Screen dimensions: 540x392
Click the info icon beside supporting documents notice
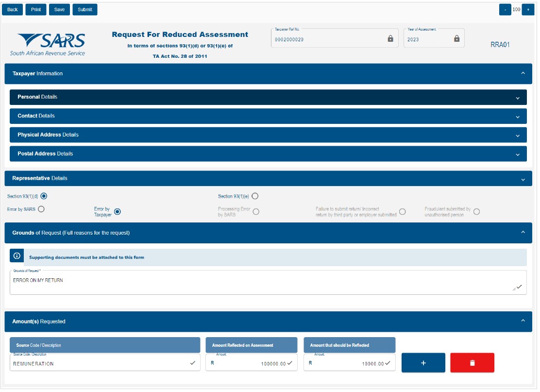pyautogui.click(x=17, y=256)
